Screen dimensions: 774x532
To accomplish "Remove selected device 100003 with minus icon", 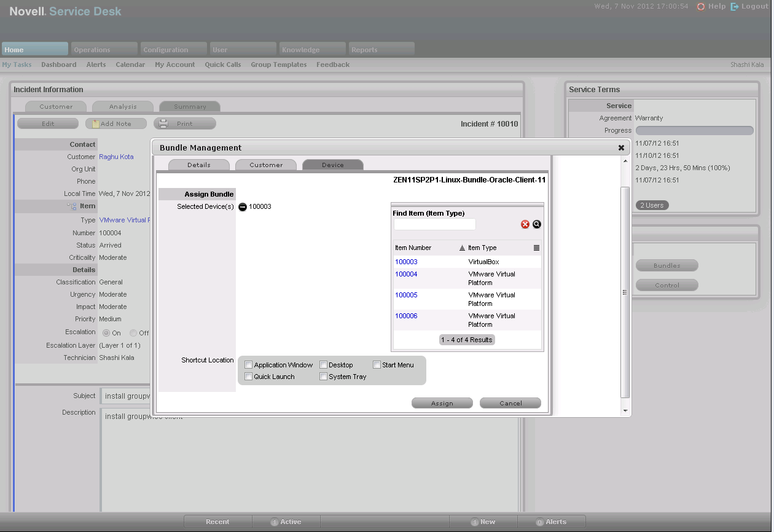I will tap(243, 207).
